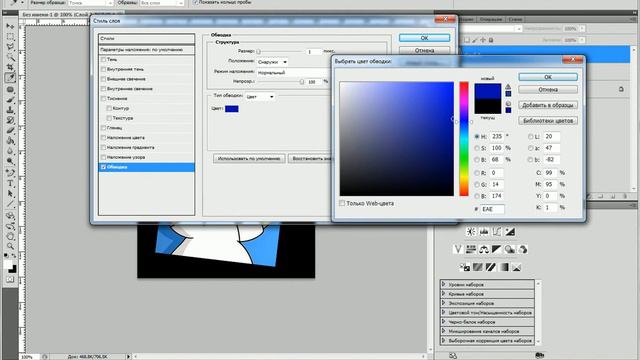Enable the Внешнее свечение effect

[x=104, y=79]
